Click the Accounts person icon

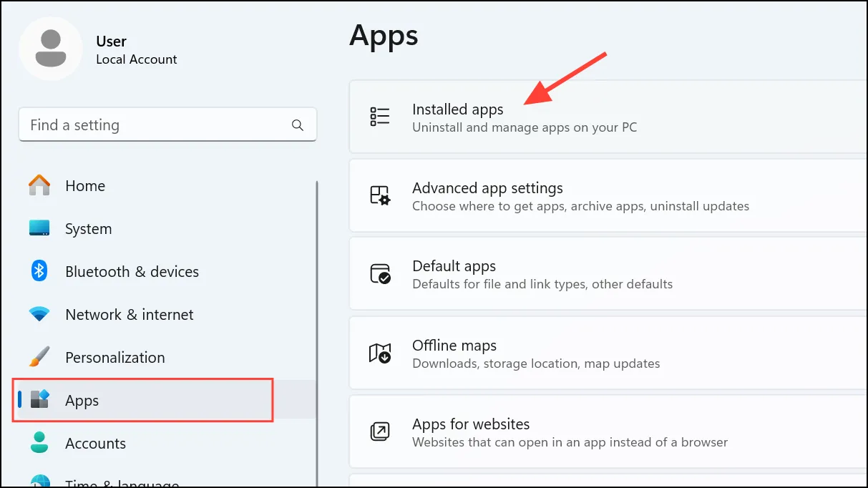39,443
